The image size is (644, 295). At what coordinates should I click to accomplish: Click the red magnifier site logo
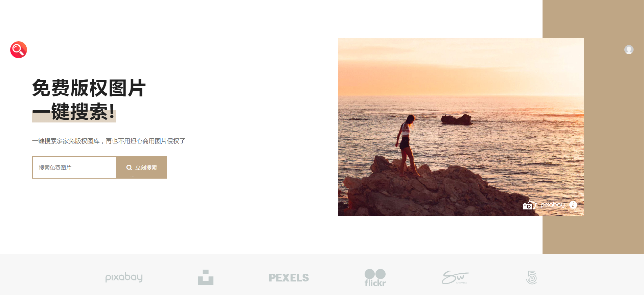(x=19, y=50)
